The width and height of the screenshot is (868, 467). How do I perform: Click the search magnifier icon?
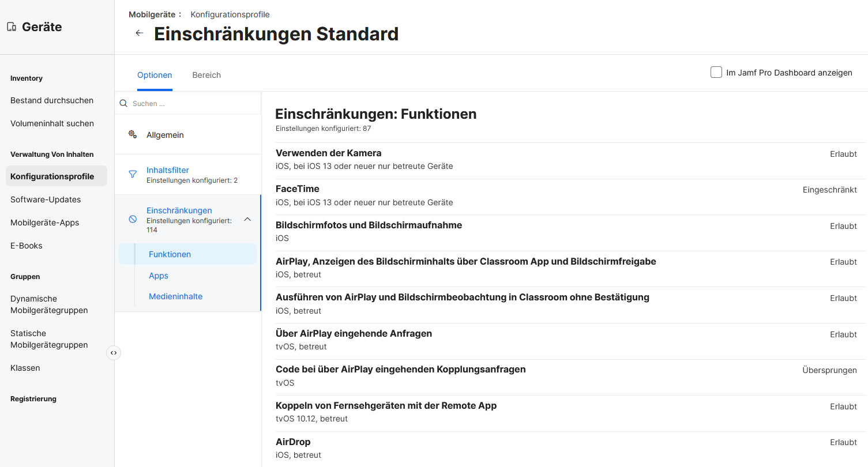coord(123,104)
